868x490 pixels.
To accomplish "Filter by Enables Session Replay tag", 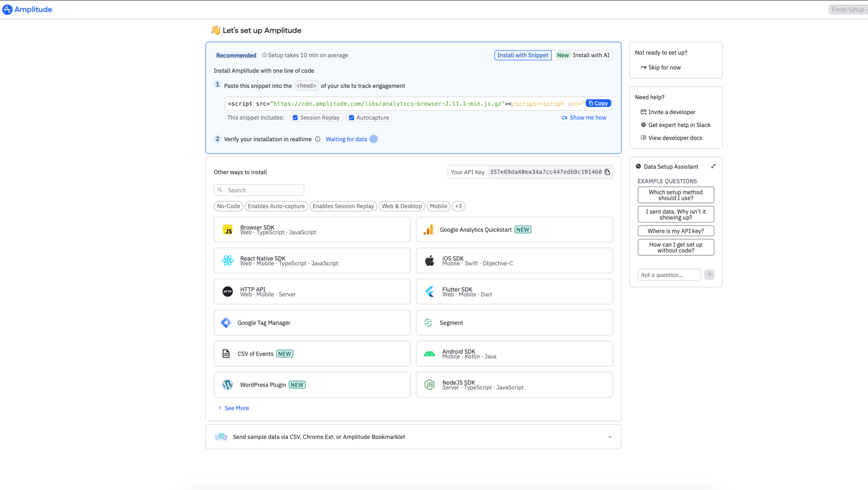I will point(343,206).
